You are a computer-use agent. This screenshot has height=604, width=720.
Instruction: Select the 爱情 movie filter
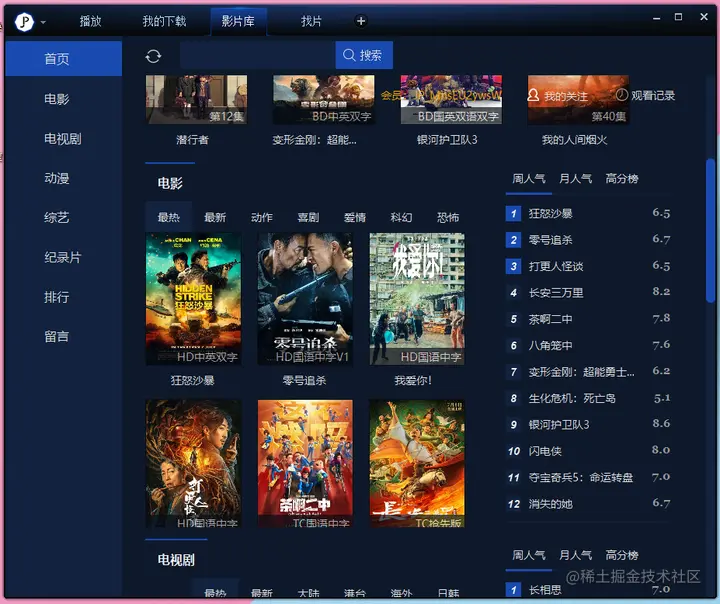coord(355,217)
